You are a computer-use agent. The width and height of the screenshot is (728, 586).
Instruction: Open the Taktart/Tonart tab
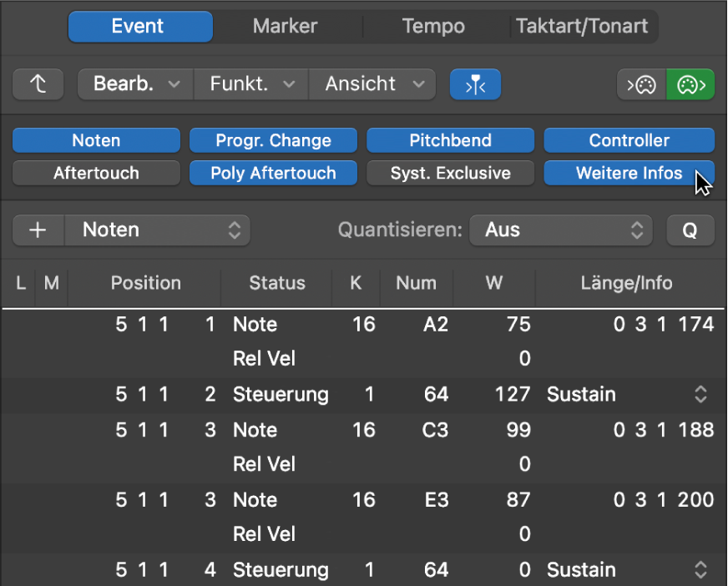582,27
